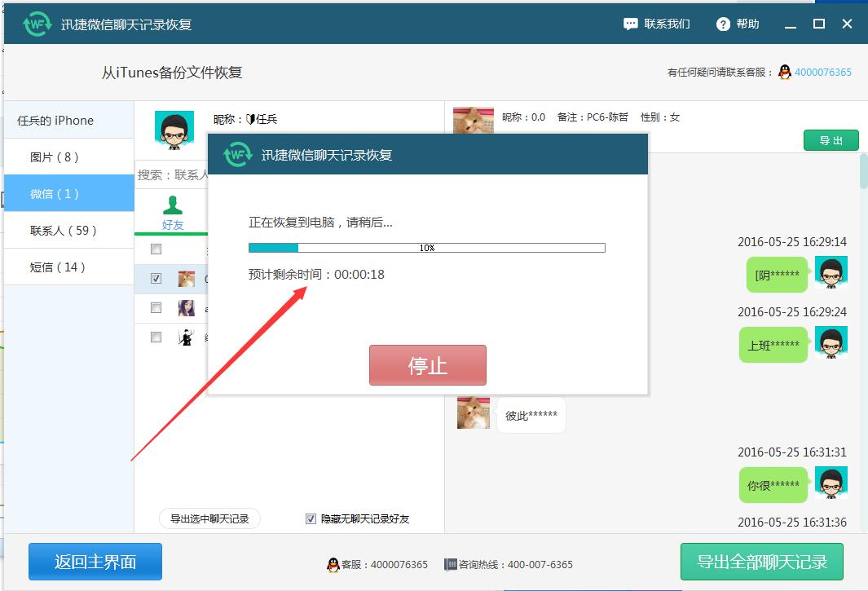Click the chat panel vertical scrollbar
868x591 pixels.
(x=864, y=172)
